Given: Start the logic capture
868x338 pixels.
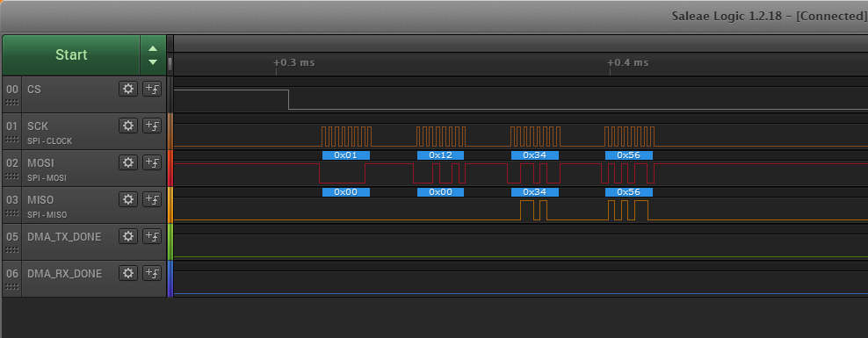Looking at the screenshot, I should [71, 54].
